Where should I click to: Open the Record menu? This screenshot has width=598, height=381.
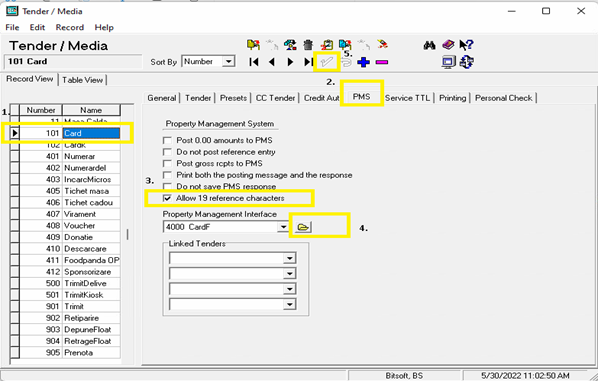[69, 27]
